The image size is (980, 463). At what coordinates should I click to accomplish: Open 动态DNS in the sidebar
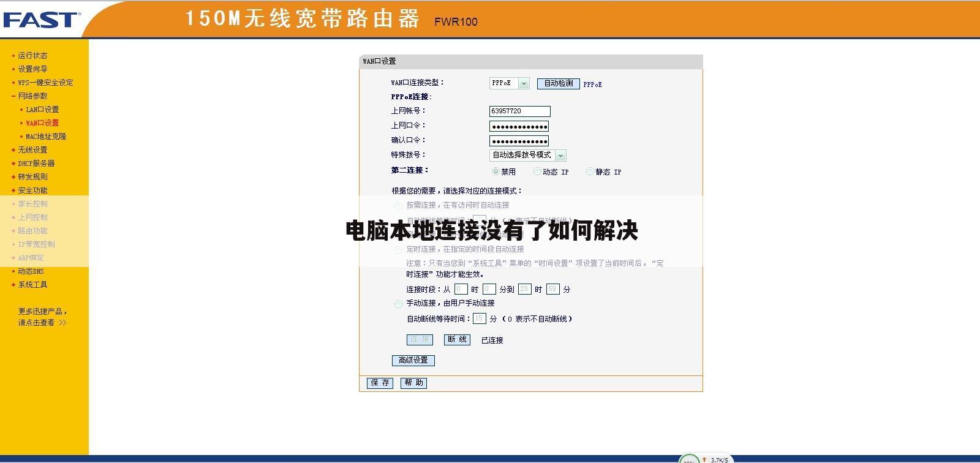coord(31,271)
